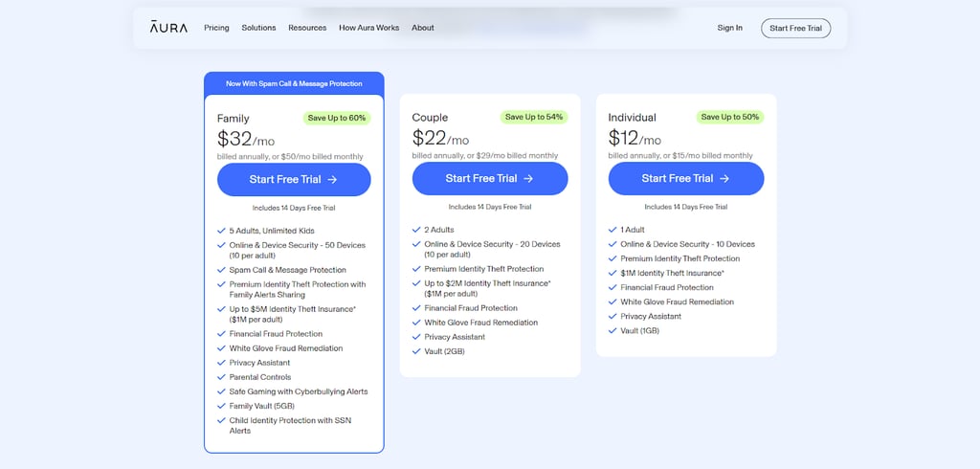Open the Solutions menu item
The height and width of the screenshot is (469, 980).
pyautogui.click(x=258, y=28)
